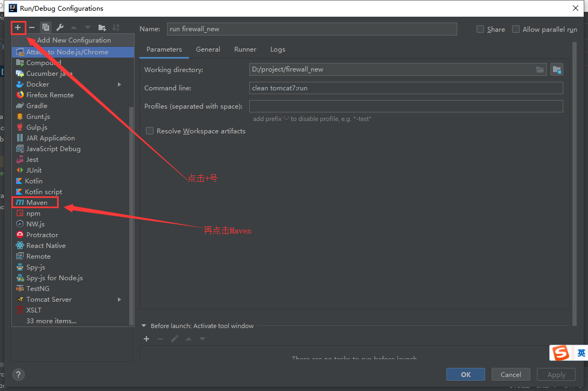
Task: Click the Add New Configuration plus icon
Action: coord(18,27)
